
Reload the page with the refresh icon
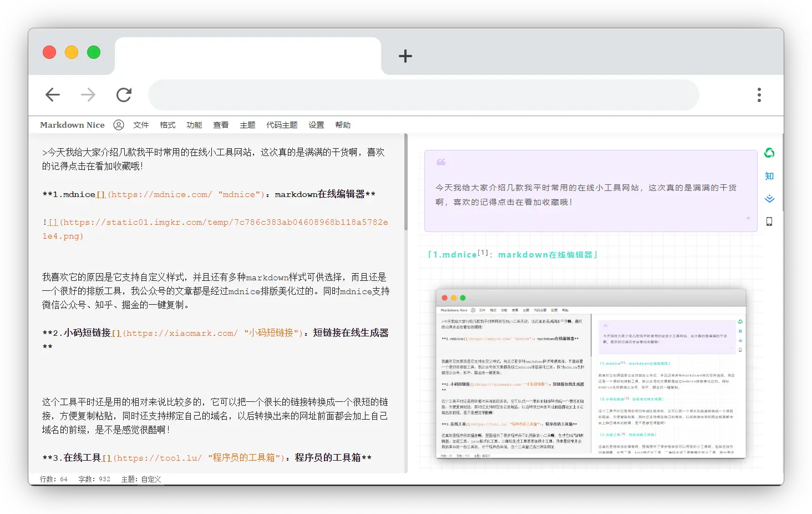(x=124, y=95)
